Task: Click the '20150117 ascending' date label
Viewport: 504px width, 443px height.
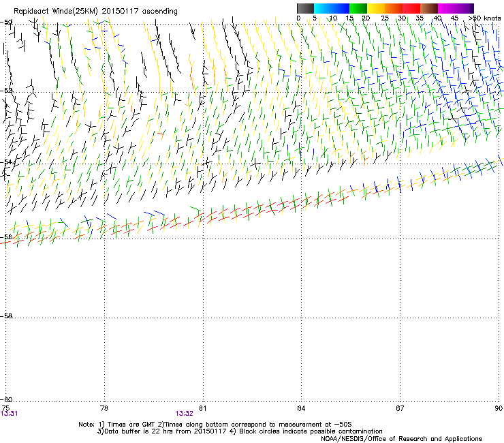Action: (140, 12)
